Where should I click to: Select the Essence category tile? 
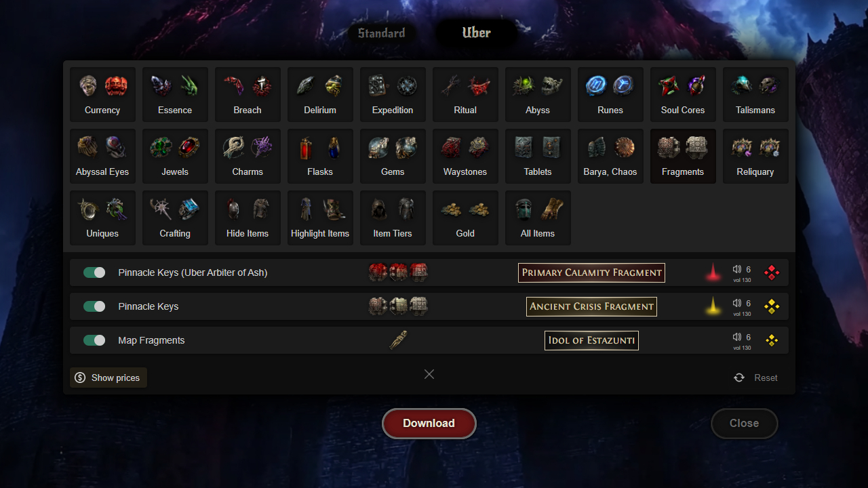pos(175,94)
